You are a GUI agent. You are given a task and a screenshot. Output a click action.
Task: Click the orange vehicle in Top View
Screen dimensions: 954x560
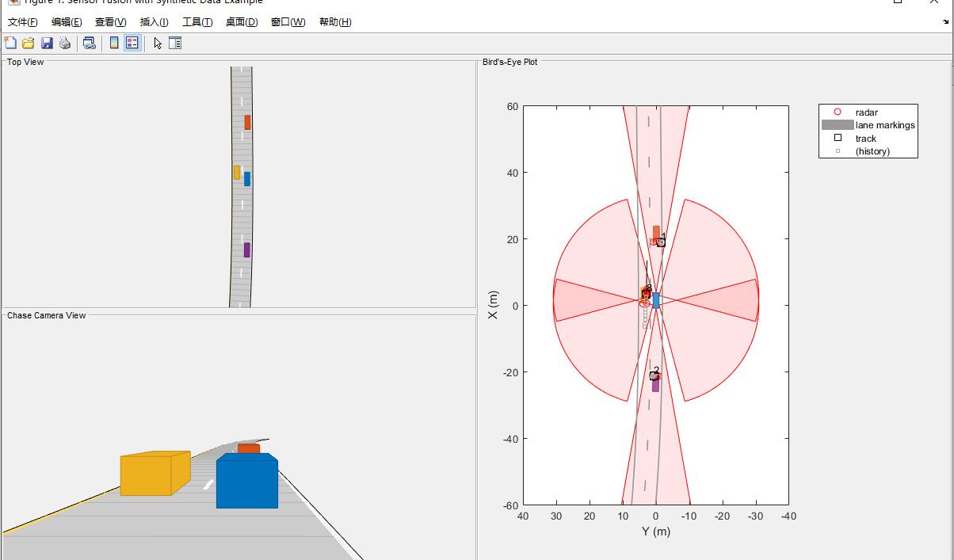(247, 122)
